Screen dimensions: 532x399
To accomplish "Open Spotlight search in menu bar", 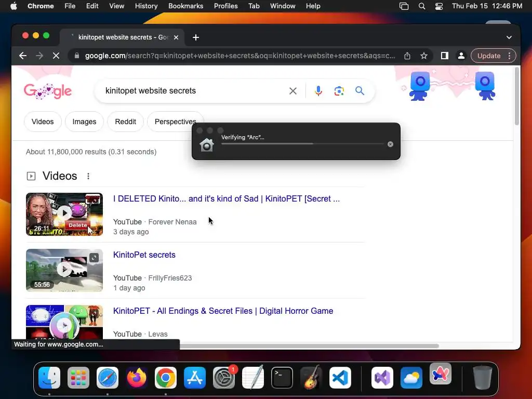I will pyautogui.click(x=422, y=6).
